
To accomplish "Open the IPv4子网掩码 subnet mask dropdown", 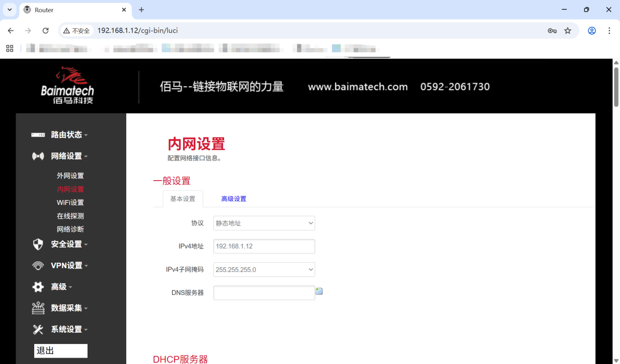I will tap(264, 270).
